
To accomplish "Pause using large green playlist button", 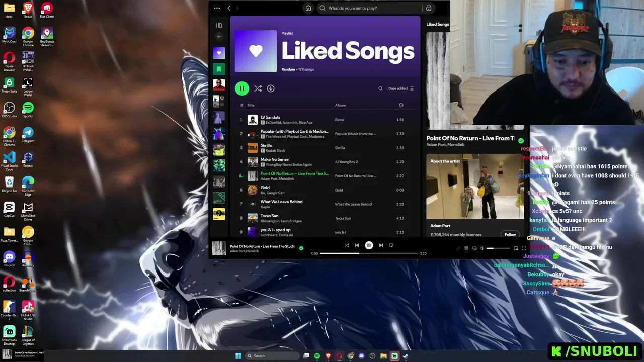I will [242, 88].
